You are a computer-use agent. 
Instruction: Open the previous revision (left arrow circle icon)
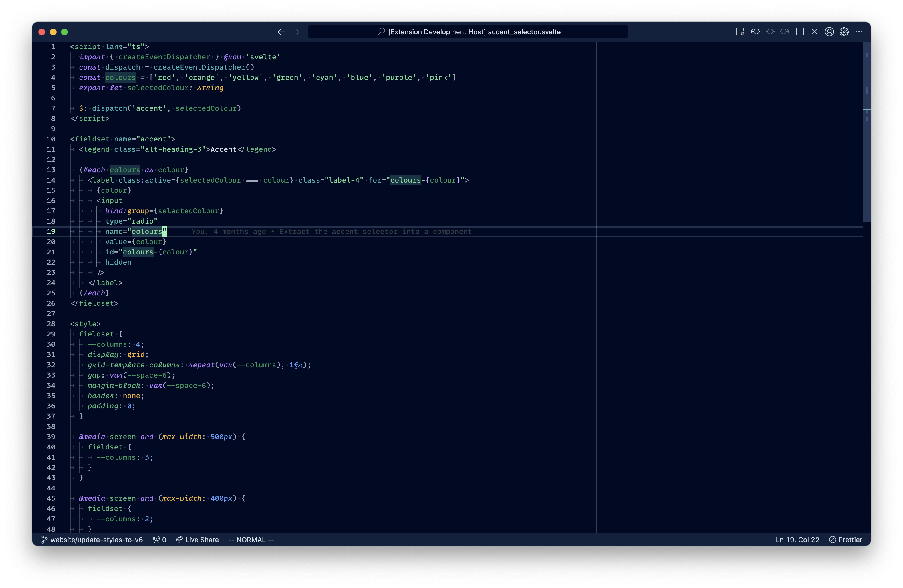click(755, 31)
